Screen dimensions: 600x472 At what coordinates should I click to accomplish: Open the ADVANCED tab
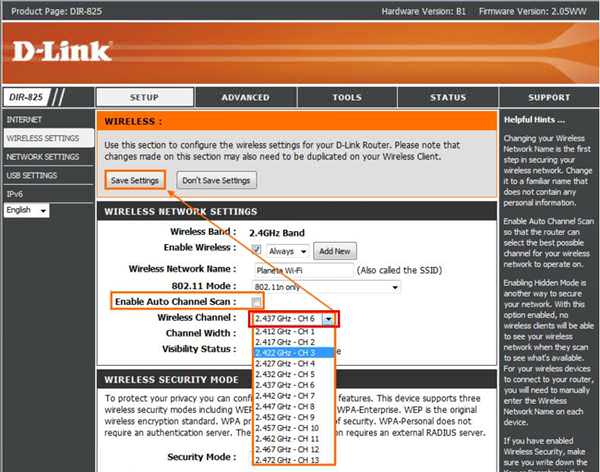pyautogui.click(x=246, y=97)
